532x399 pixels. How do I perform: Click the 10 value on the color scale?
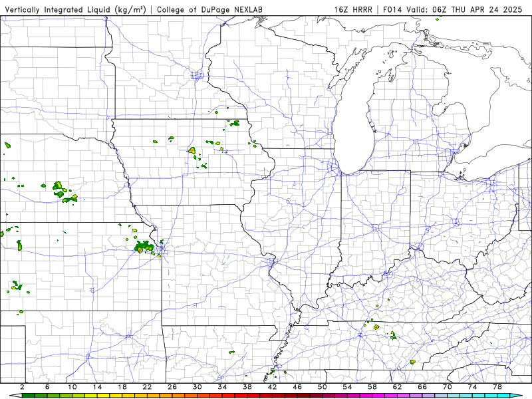click(x=72, y=387)
